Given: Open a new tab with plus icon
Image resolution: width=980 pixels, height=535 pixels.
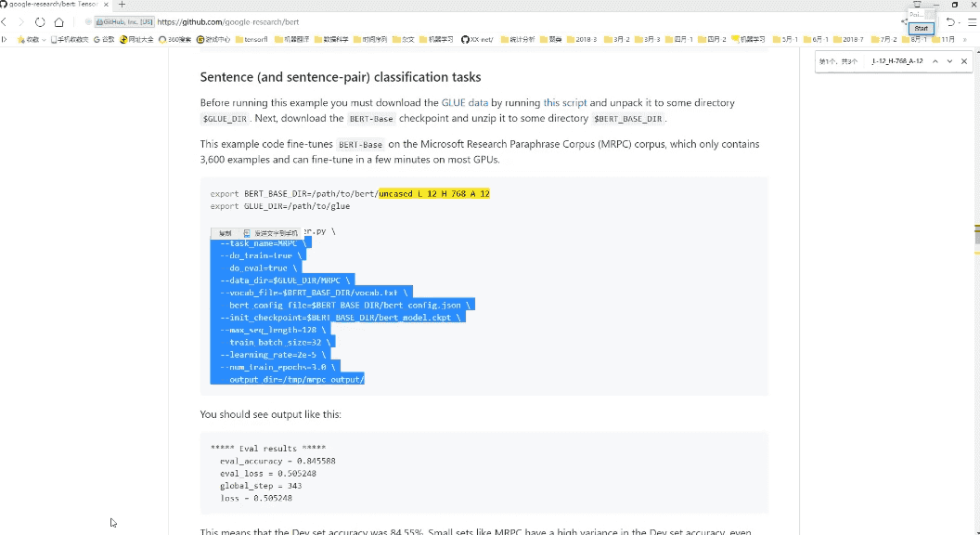Looking at the screenshot, I should click(122, 5).
